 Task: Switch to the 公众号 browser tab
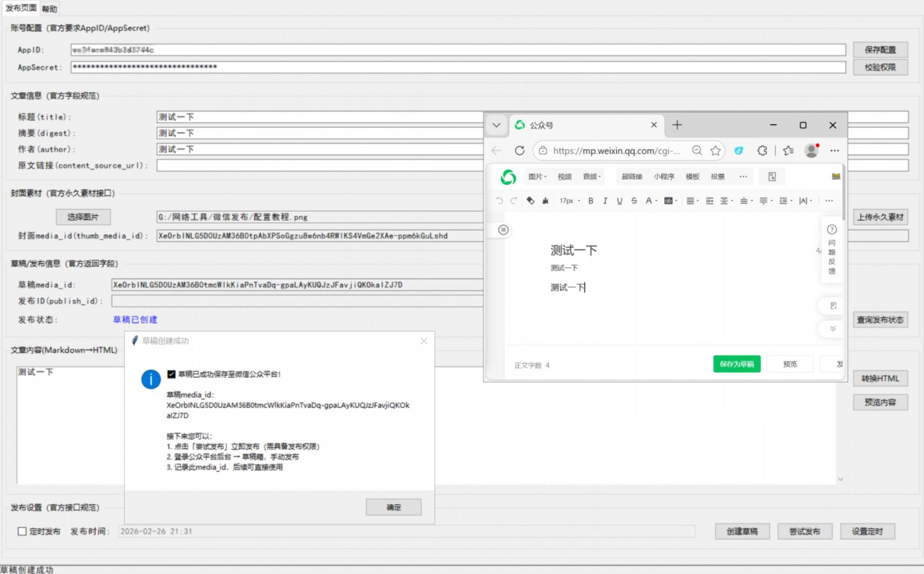pos(583,125)
